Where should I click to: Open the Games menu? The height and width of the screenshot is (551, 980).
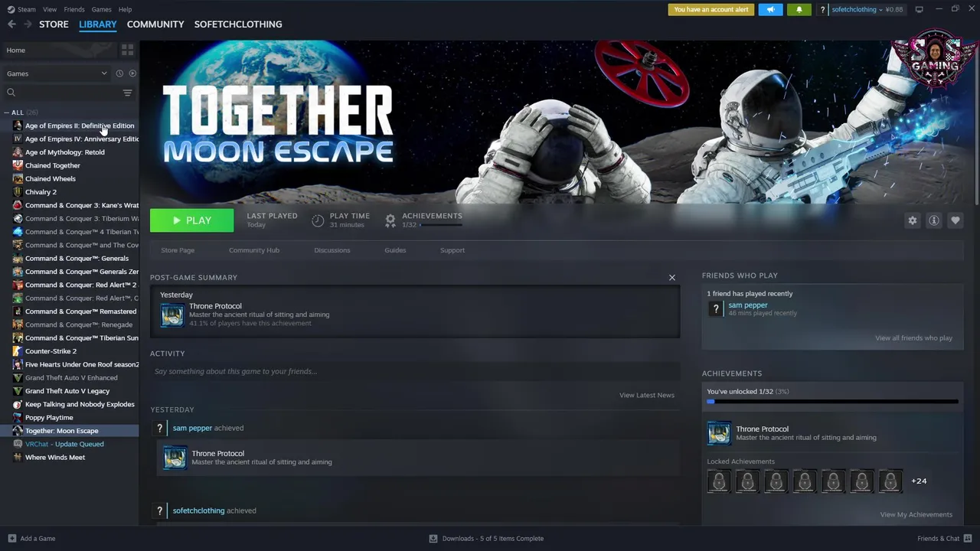point(101,9)
